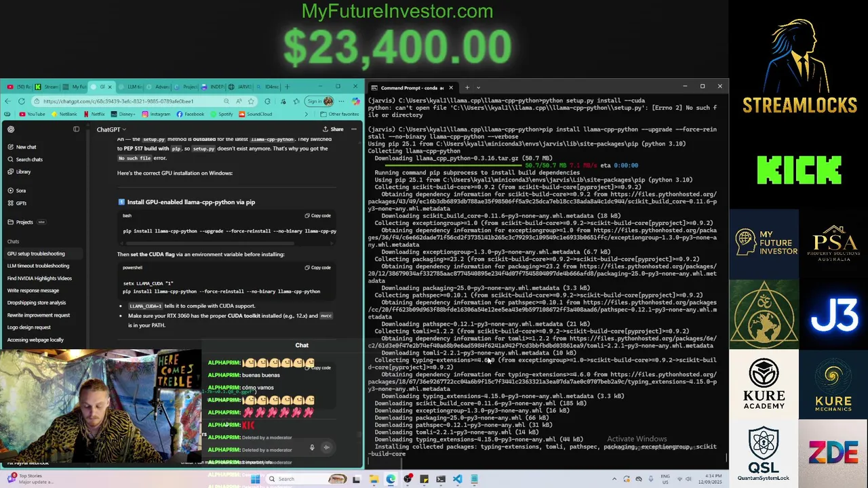
Task: Open the ChatGPT logo home icon
Action: (10, 129)
